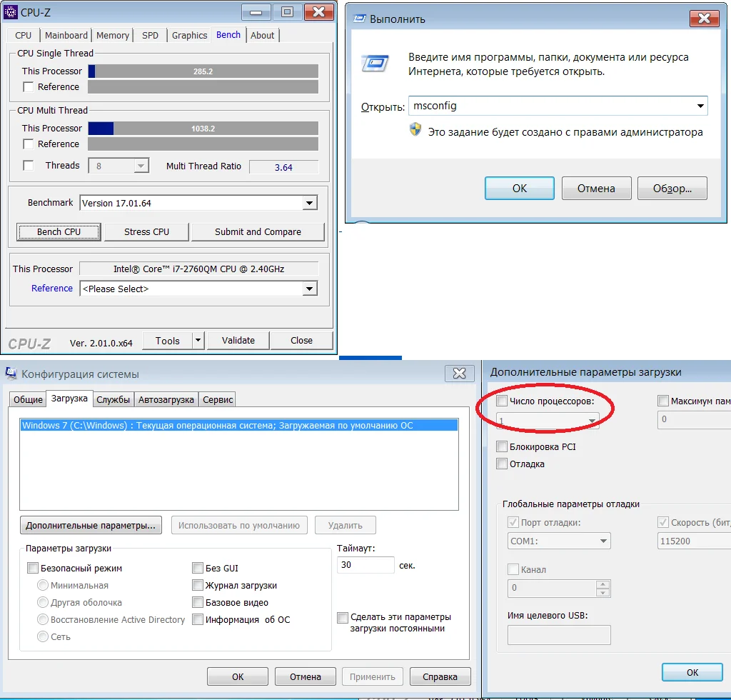This screenshot has height=700, width=731.
Task: Click the Reference link label in CPU-Z
Action: (x=51, y=288)
